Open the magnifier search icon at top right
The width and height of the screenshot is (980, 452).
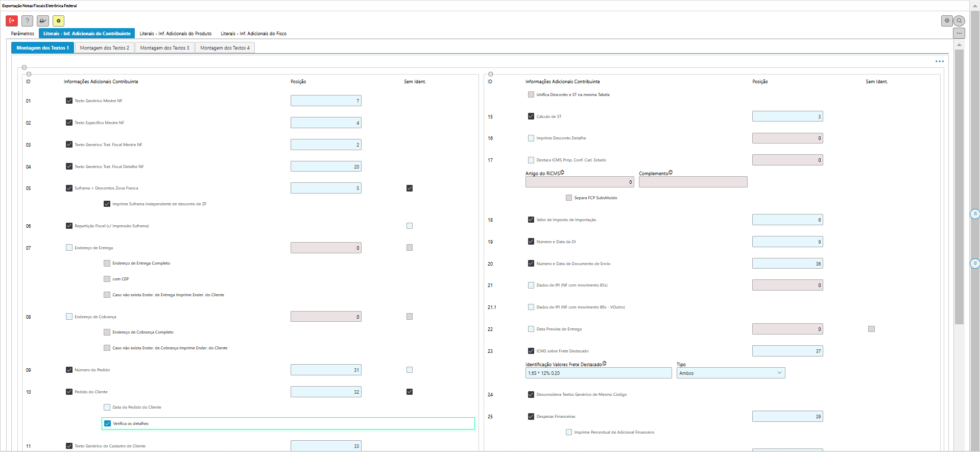[x=960, y=21]
